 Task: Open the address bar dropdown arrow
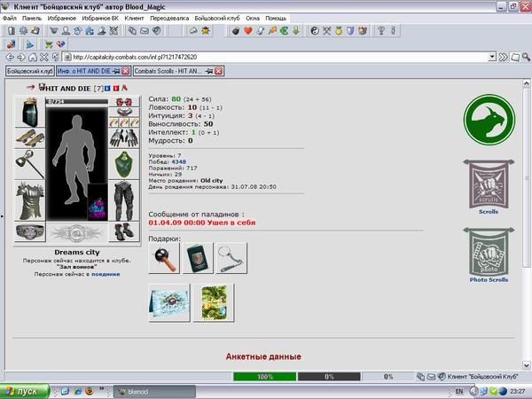(492, 57)
